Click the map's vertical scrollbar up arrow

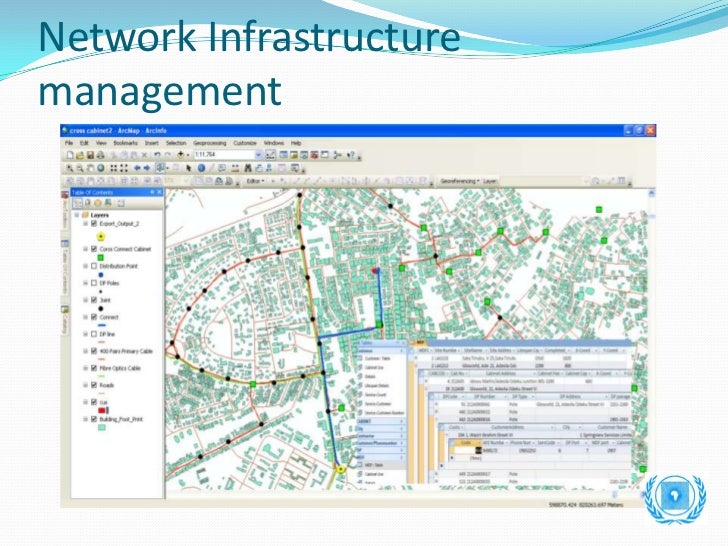click(651, 193)
